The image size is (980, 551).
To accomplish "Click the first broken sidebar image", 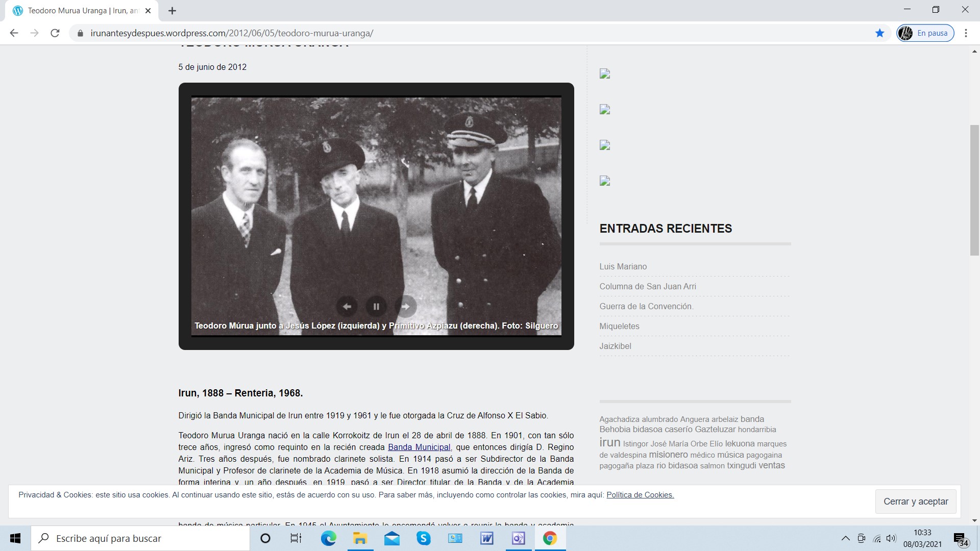I will pos(605,74).
